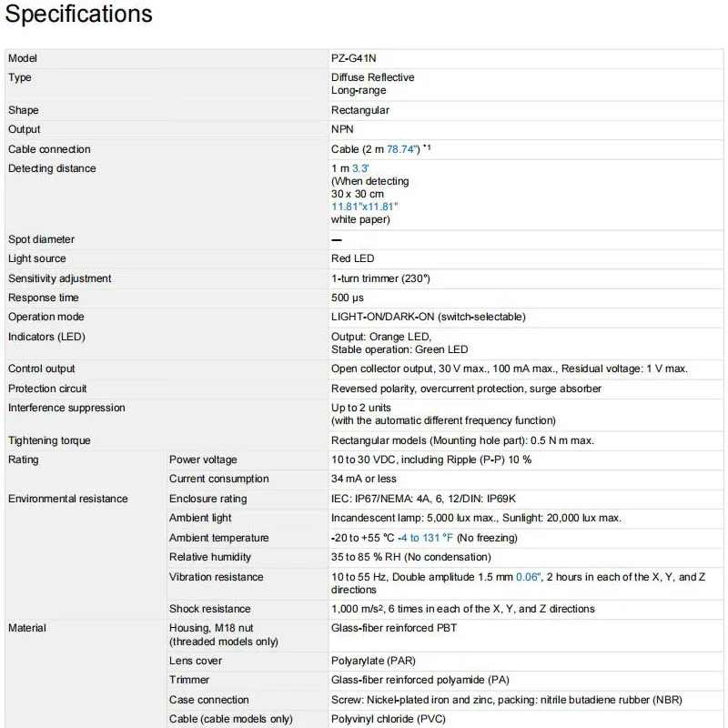Select the Red LED light source value
The image size is (728, 728).
pos(352,259)
